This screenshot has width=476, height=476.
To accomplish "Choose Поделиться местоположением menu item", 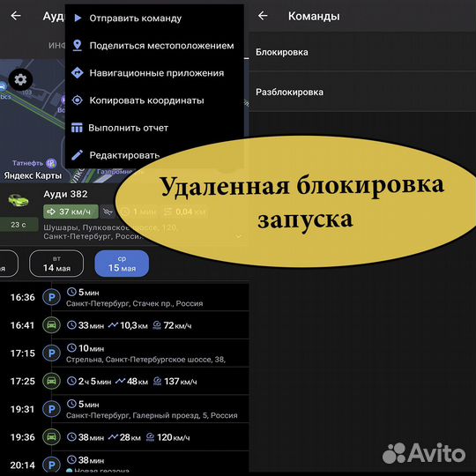I will coord(154,46).
